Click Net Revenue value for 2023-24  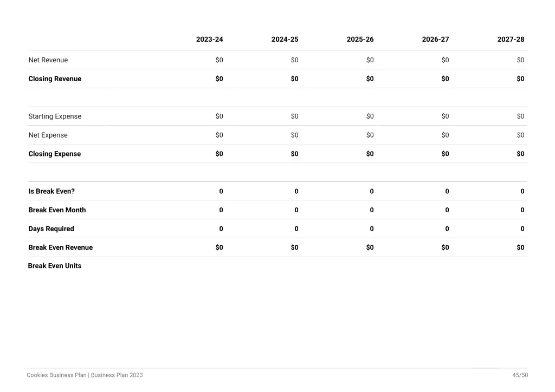[220, 60]
